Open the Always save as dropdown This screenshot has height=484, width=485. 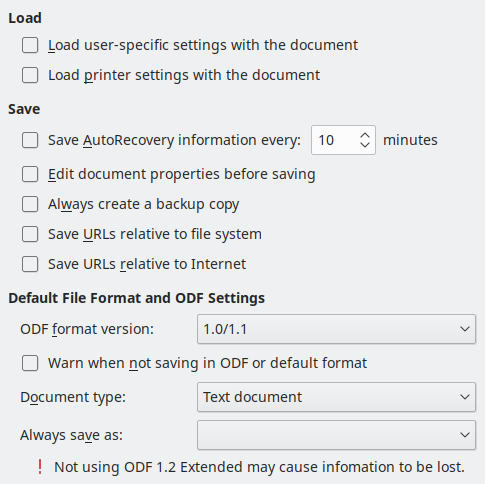336,435
